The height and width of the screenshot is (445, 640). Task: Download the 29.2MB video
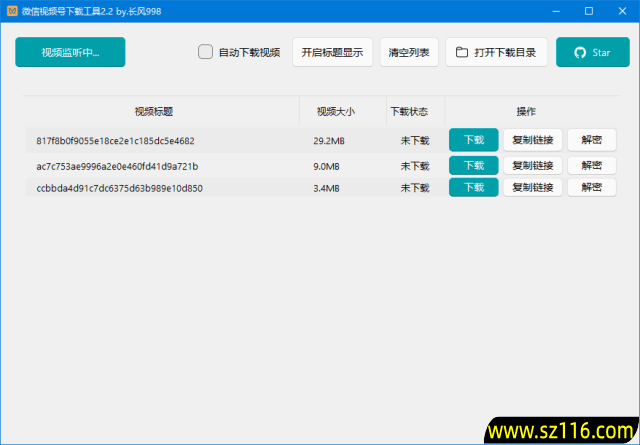pyautogui.click(x=473, y=140)
